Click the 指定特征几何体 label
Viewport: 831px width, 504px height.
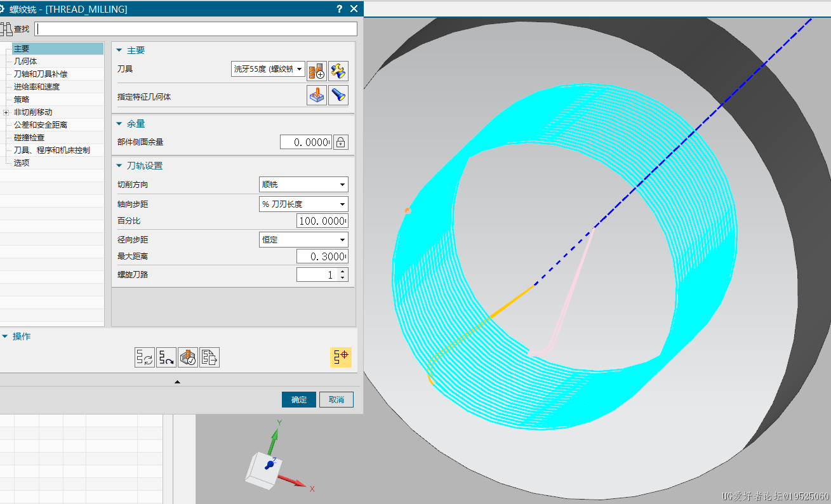point(144,97)
